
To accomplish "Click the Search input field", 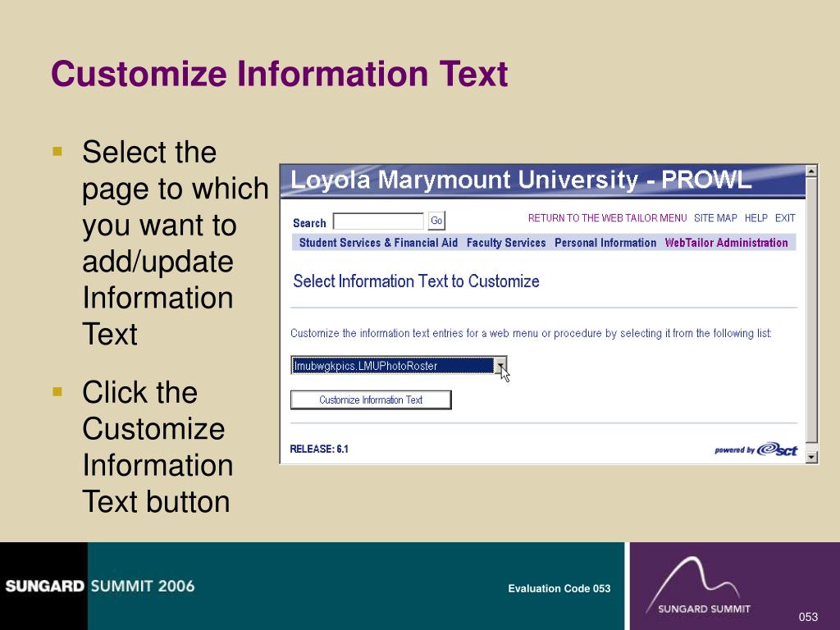I will coord(378,221).
